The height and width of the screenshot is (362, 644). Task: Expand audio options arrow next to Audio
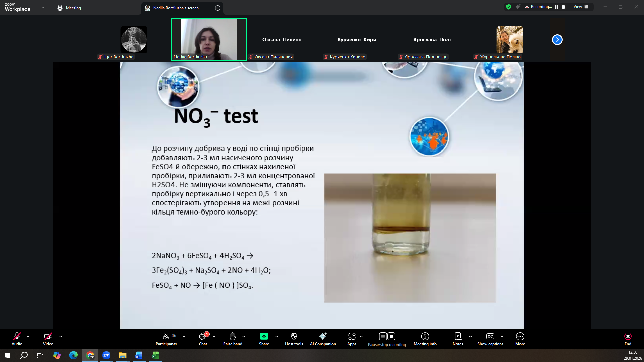(28, 336)
